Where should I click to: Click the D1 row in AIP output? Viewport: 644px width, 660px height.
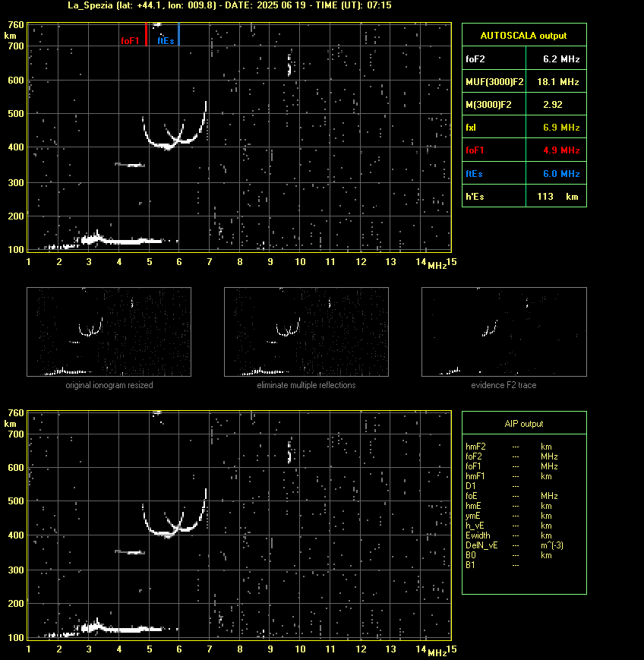[492, 486]
